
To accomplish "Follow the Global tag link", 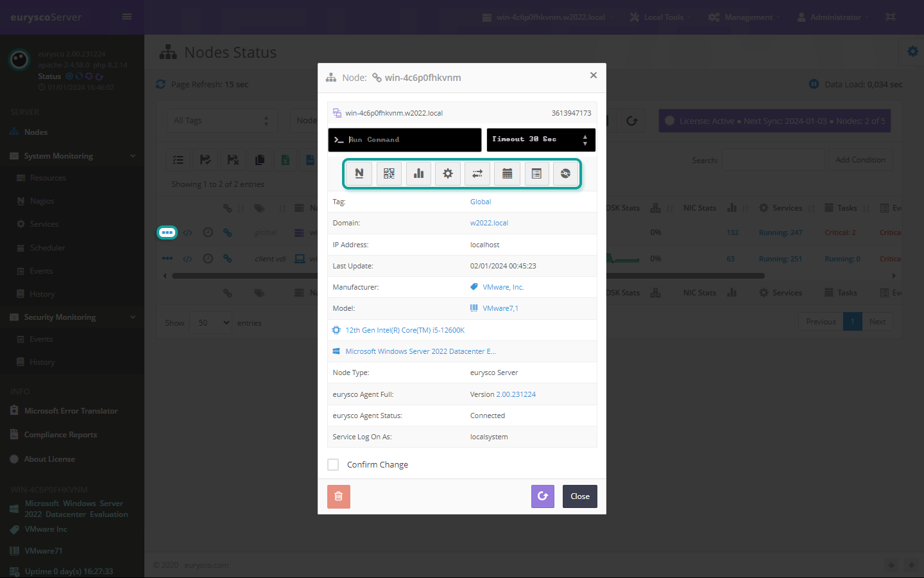I will [x=481, y=202].
